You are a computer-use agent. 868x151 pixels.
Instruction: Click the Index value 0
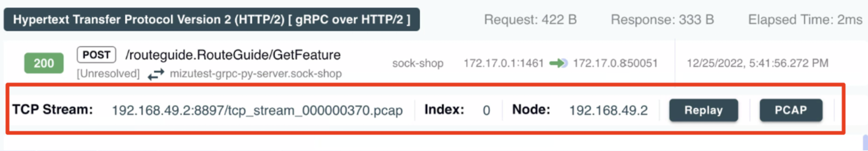point(486,111)
